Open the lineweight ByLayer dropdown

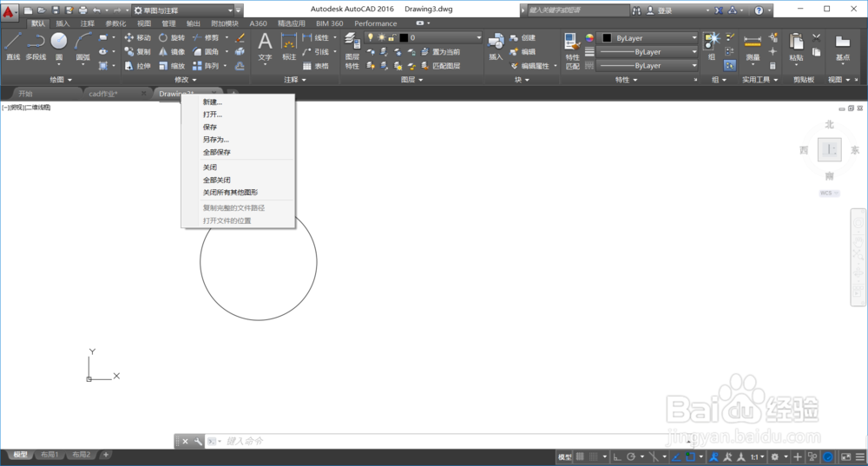pos(648,51)
